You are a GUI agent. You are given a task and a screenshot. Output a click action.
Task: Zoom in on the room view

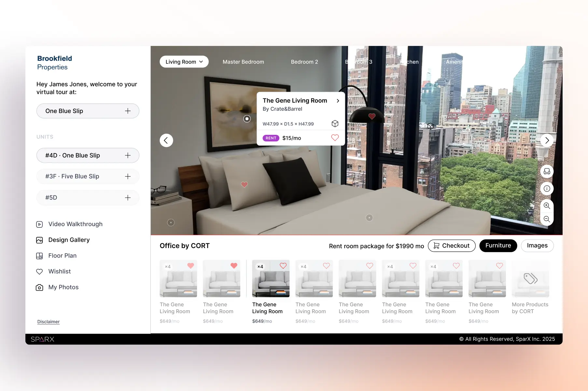[x=547, y=206]
